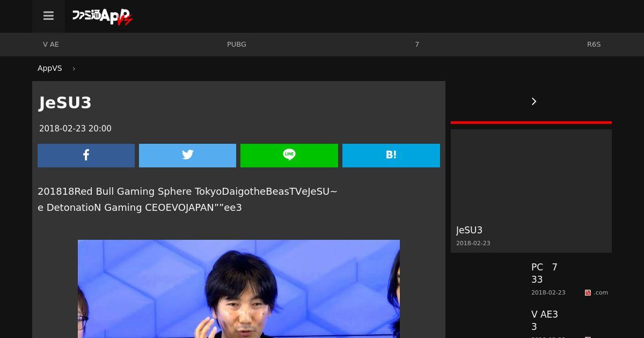Open the 7 navigation tab
Image resolution: width=644 pixels, height=338 pixels.
417,45
